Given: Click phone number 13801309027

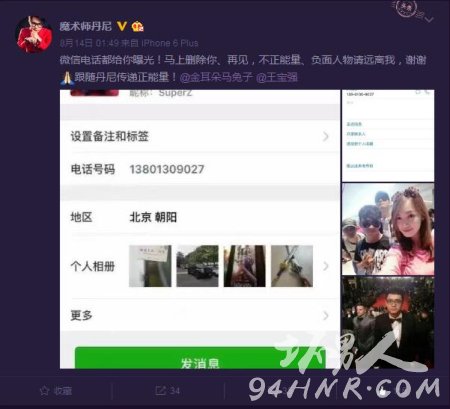Looking at the screenshot, I should coord(167,169).
